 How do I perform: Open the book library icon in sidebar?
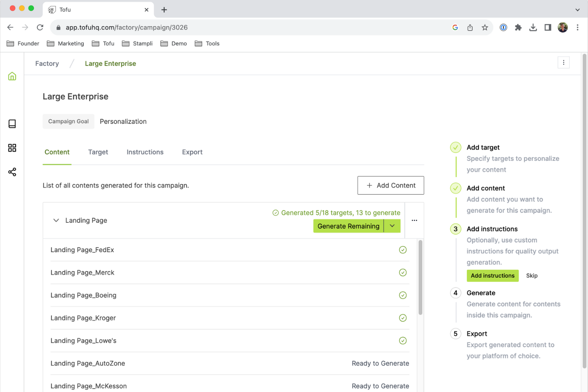pos(12,124)
